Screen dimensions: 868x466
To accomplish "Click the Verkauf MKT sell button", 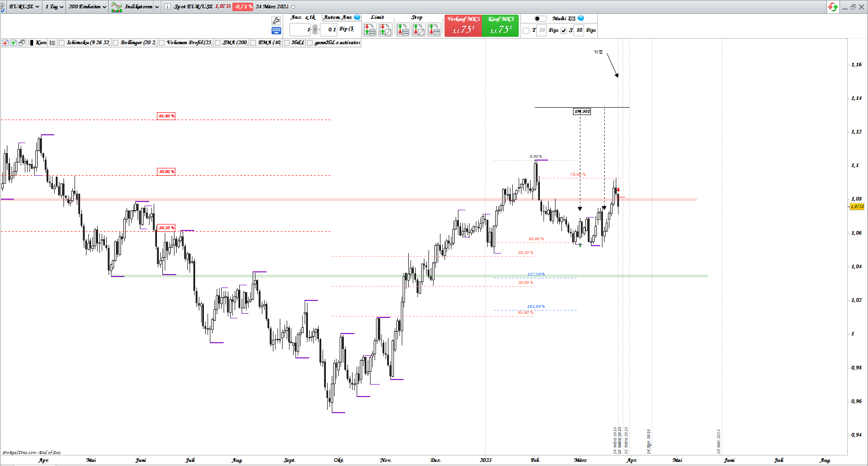I will (463, 26).
